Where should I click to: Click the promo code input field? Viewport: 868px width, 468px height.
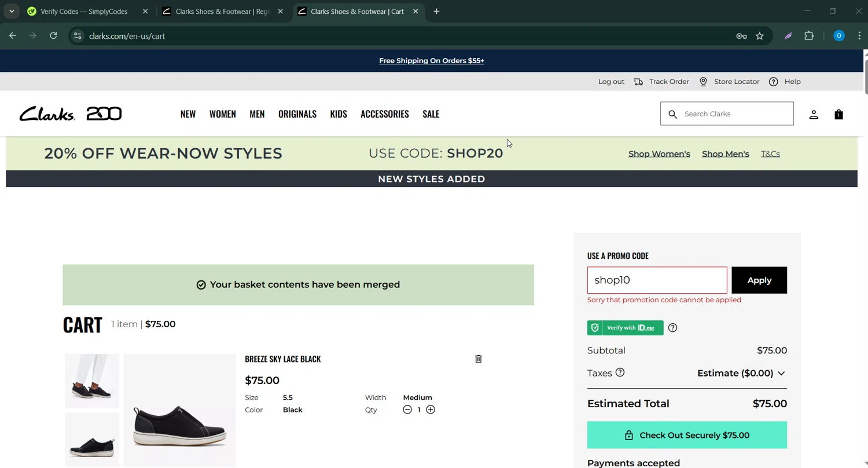pyautogui.click(x=657, y=280)
